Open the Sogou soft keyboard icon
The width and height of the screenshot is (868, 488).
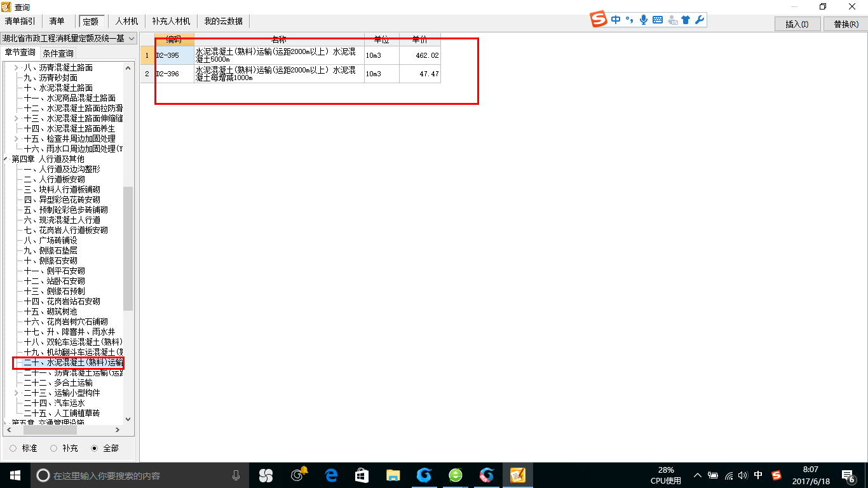(x=658, y=20)
